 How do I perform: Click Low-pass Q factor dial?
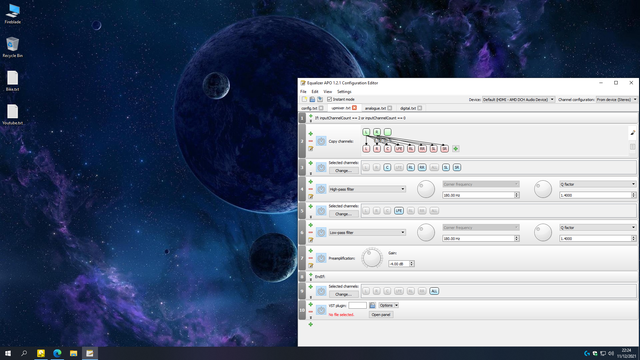543,233
